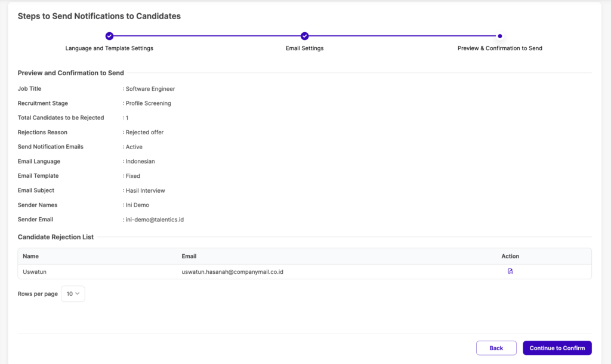611x364 pixels.
Task: Click the Sender Email label
Action: [x=35, y=220]
